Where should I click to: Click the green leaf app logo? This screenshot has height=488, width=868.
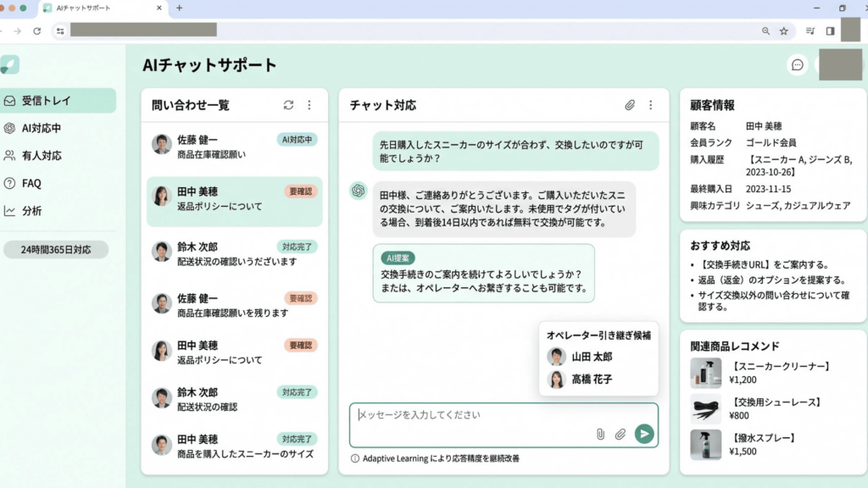(x=10, y=64)
